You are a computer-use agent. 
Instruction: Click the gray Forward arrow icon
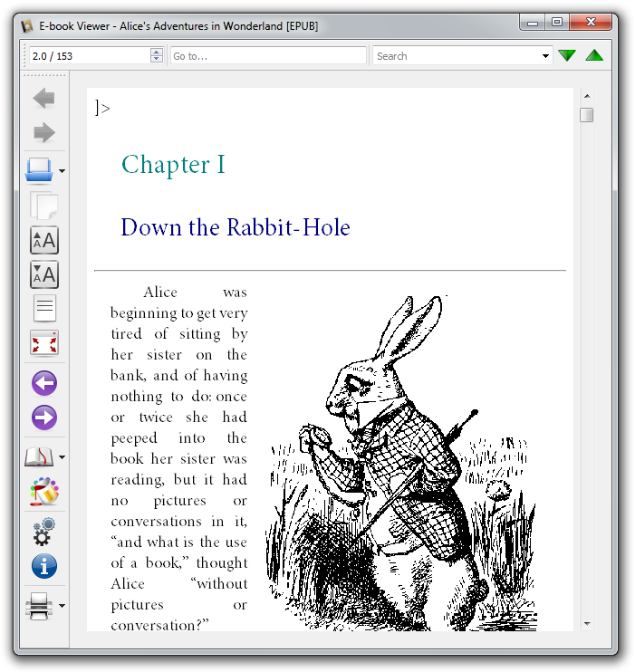pyautogui.click(x=44, y=132)
